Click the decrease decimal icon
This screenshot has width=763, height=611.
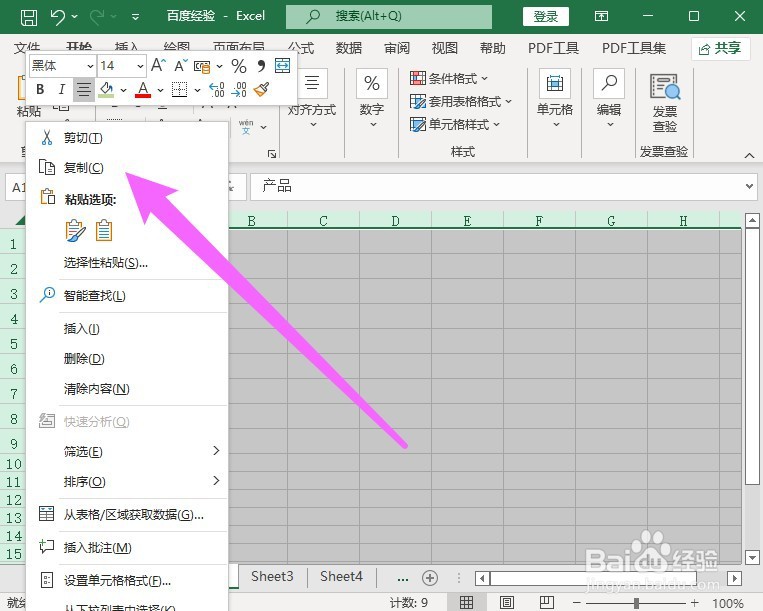pyautogui.click(x=239, y=90)
